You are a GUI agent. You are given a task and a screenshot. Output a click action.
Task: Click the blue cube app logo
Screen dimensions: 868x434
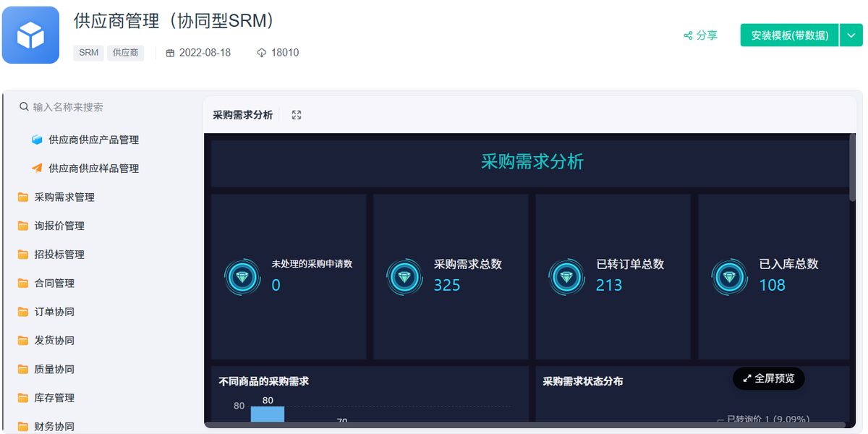[30, 35]
